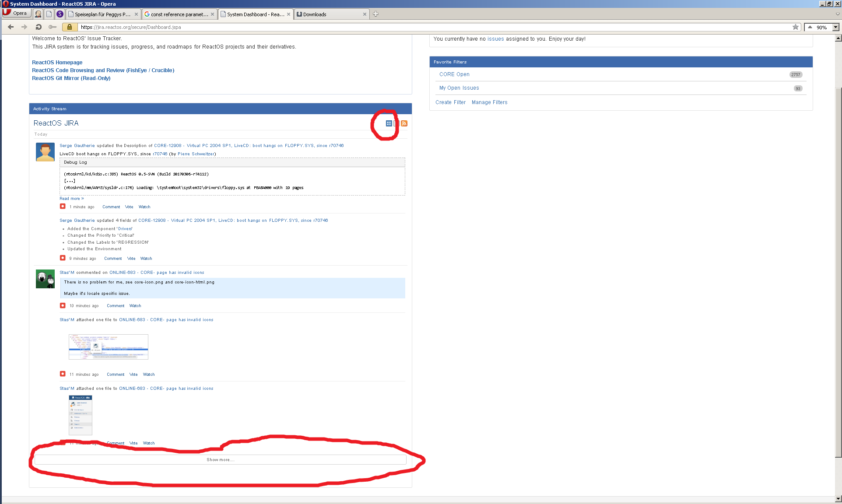Open the Activity Stream RSS feed icon
This screenshot has width=842, height=504.
tap(404, 123)
